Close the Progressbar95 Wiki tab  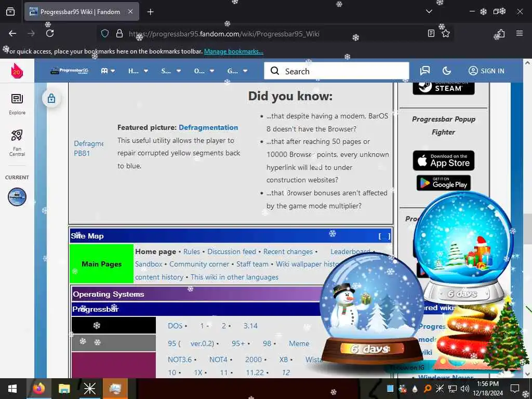coord(130,11)
